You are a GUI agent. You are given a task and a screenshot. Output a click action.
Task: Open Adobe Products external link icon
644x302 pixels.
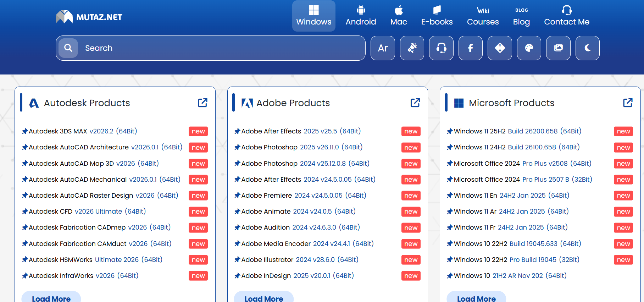pos(415,103)
